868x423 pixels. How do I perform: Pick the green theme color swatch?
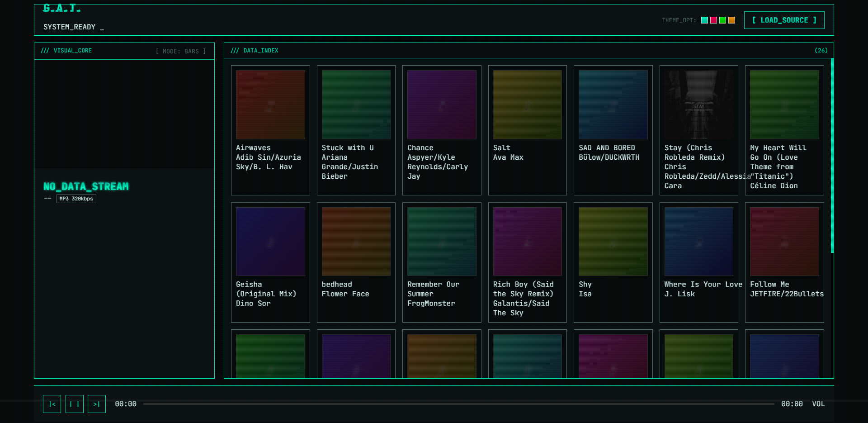[722, 20]
